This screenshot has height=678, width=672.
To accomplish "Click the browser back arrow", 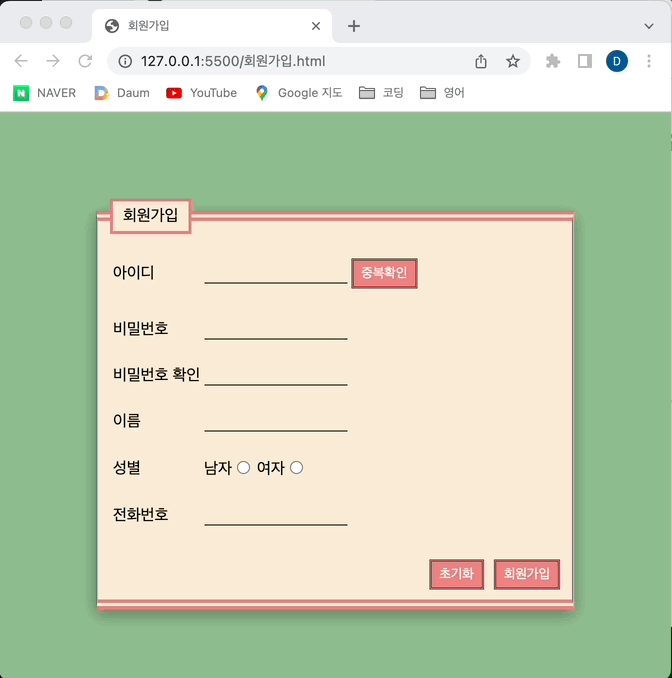I will (21, 61).
